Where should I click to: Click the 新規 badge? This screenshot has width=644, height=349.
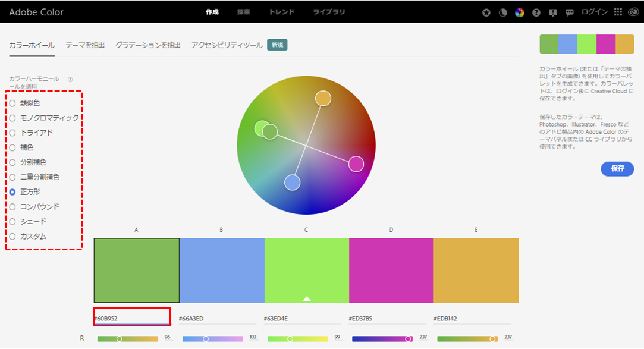coord(277,45)
